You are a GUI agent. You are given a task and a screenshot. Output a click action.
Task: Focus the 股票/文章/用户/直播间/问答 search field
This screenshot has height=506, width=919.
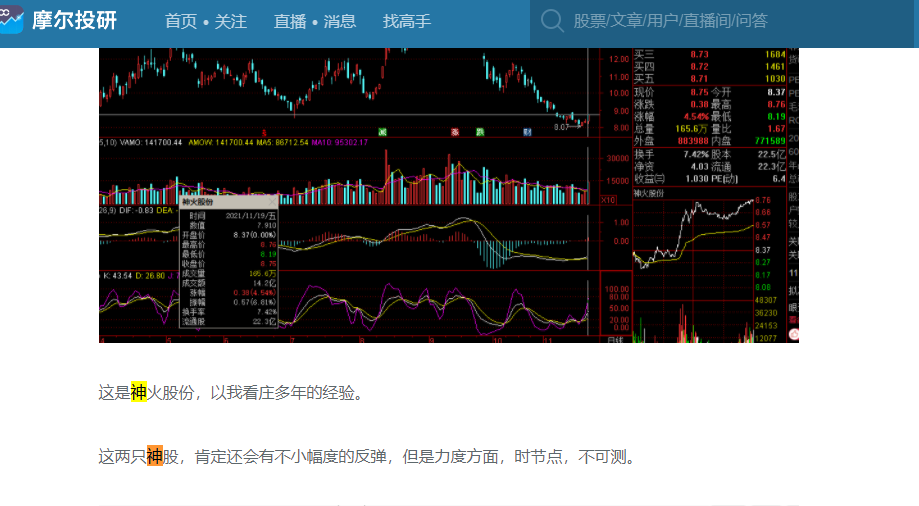tap(723, 21)
